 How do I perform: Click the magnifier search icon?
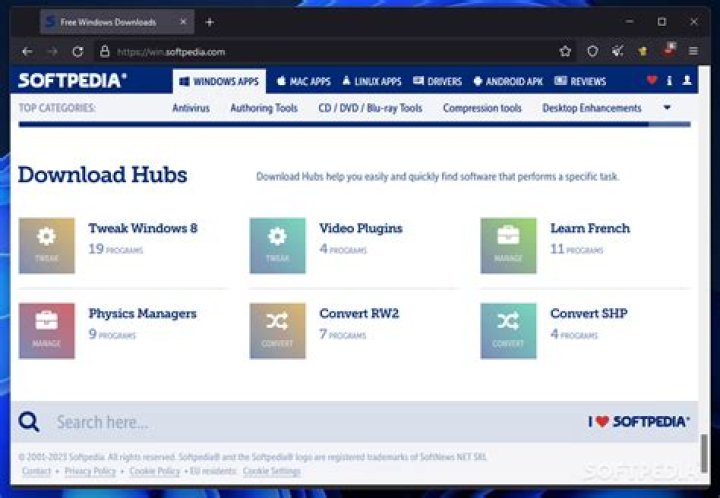coord(29,421)
